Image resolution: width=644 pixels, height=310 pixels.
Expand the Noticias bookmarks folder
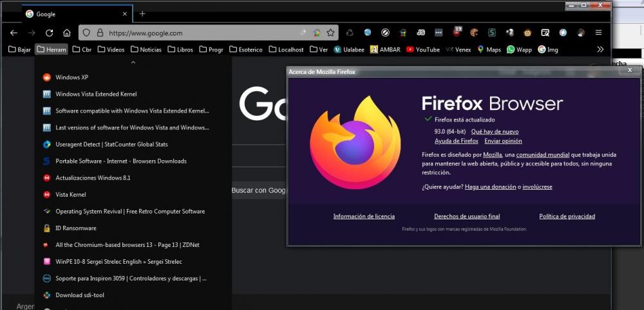[146, 50]
